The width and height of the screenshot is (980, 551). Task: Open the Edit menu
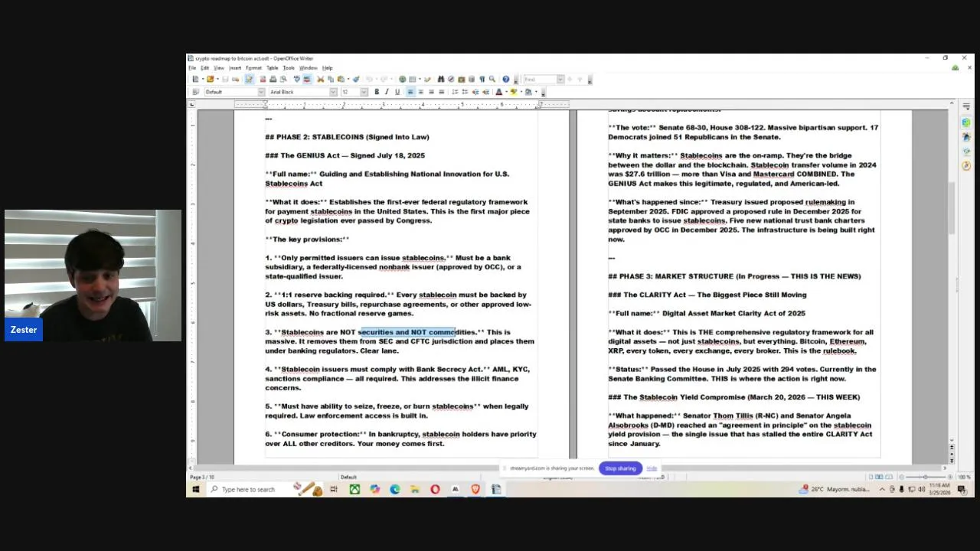[205, 68]
